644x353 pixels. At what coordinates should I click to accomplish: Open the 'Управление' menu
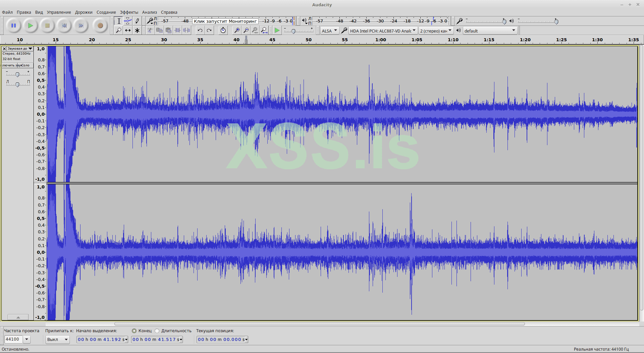click(59, 12)
